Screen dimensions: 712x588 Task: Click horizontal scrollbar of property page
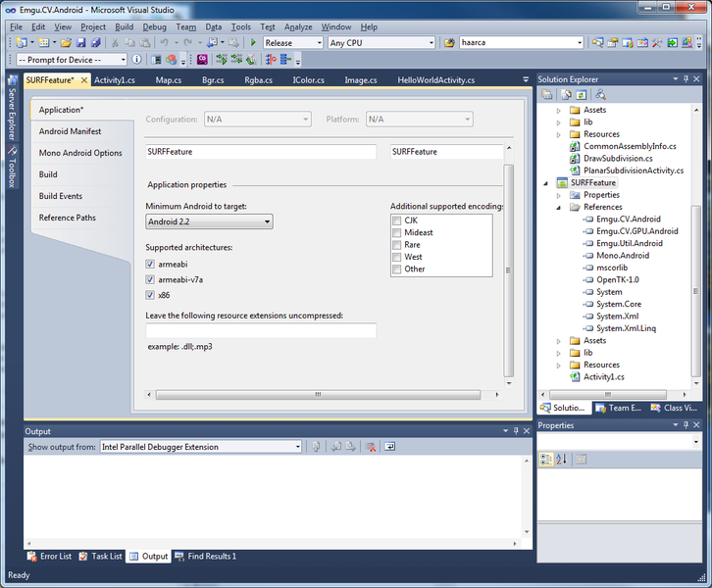click(318, 395)
